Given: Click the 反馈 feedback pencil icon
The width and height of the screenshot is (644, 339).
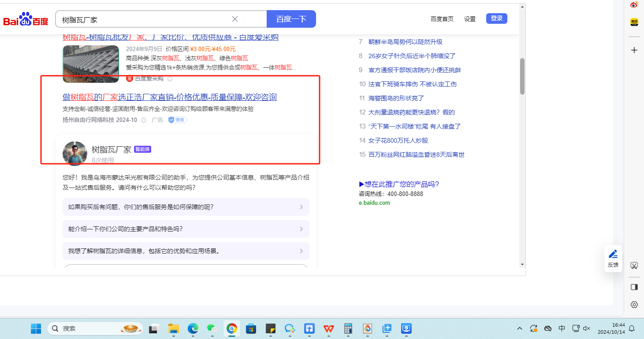Looking at the screenshot, I should (x=613, y=254).
